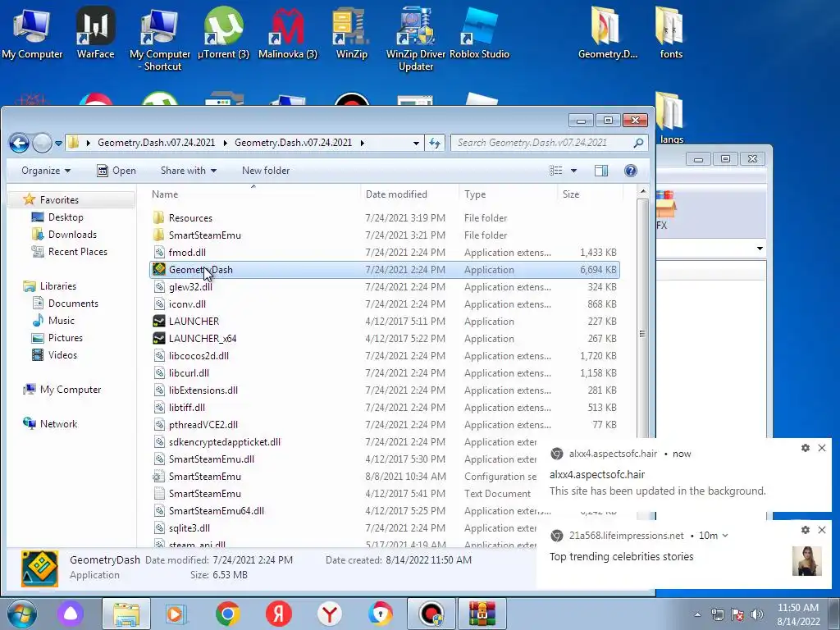Open the fonts desktop folder

671,32
